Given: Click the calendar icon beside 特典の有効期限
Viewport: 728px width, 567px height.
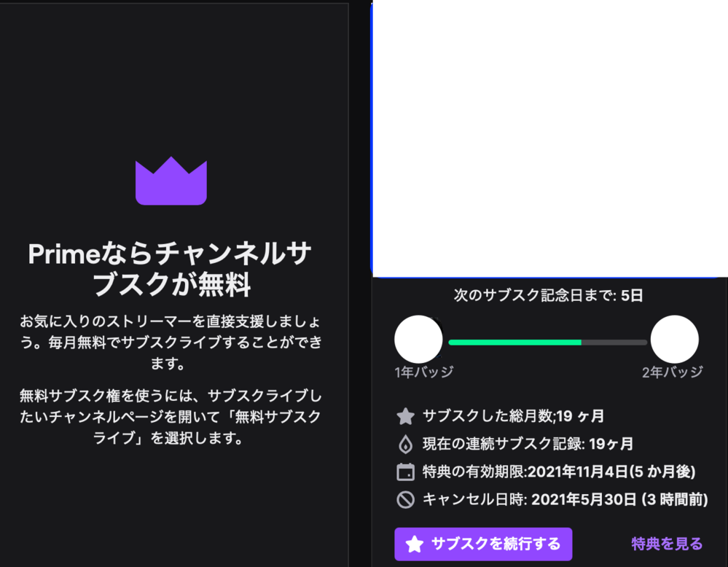Looking at the screenshot, I should pyautogui.click(x=405, y=472).
